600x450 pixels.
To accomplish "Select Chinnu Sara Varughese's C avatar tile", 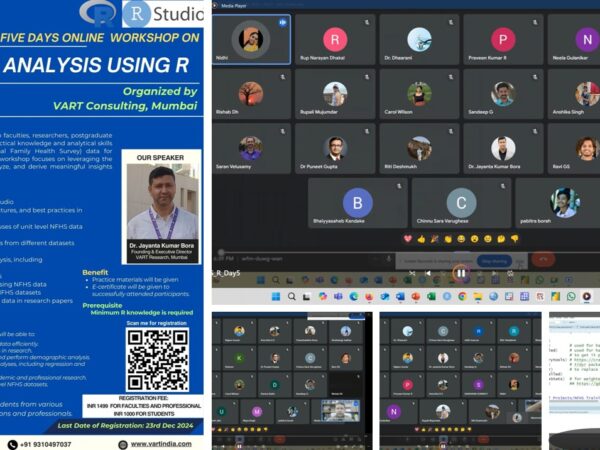I will click(x=461, y=203).
